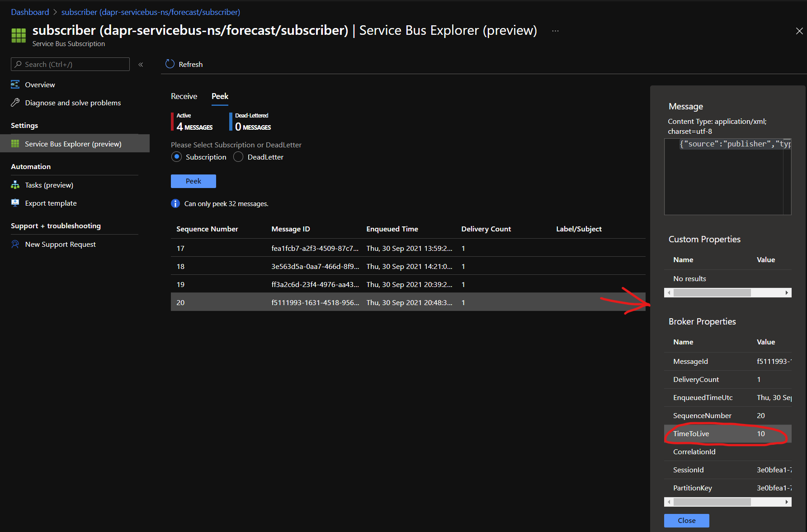The height and width of the screenshot is (532, 807).
Task: Click the Refresh icon in toolbar
Action: click(170, 64)
